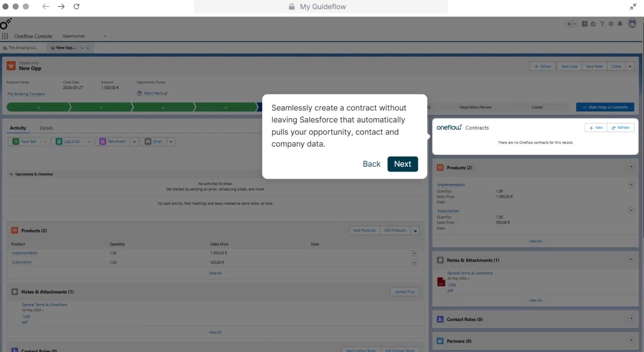
Task: Click the Trailhead avatar profile icon
Action: pyautogui.click(x=632, y=24)
